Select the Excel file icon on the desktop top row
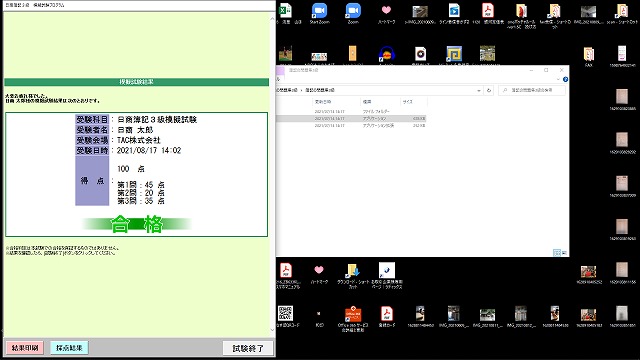Viewport: 640px width, 360px height. [x=286, y=10]
